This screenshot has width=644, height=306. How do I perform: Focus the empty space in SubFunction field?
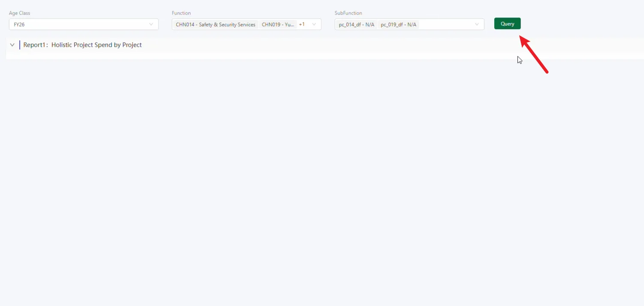[446, 24]
